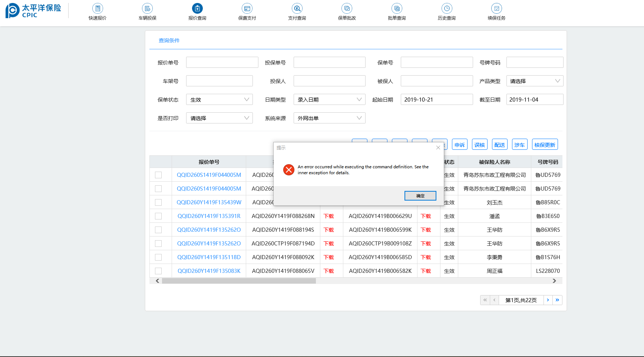Go to 支付查询 payment query icon
Image resolution: width=644 pixels, height=357 pixels.
click(297, 9)
